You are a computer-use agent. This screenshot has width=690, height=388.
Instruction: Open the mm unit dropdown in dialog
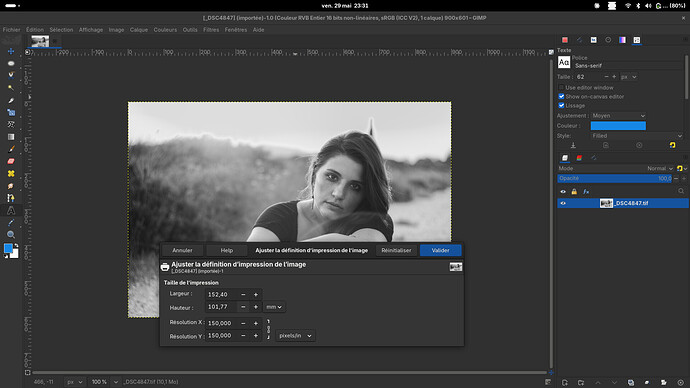pos(274,307)
